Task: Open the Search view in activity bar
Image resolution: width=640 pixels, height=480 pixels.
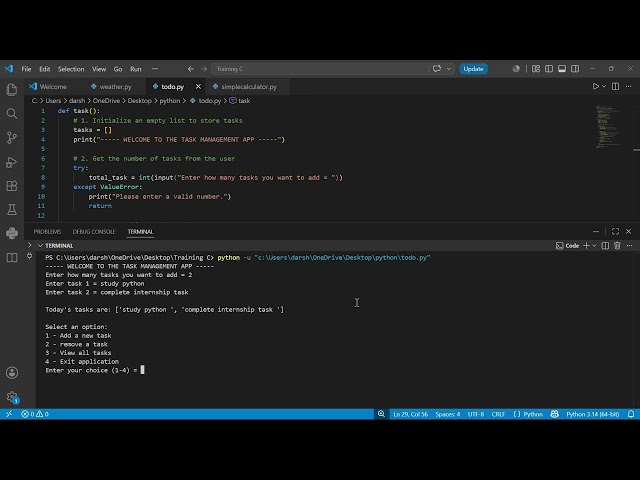Action: coord(12,113)
